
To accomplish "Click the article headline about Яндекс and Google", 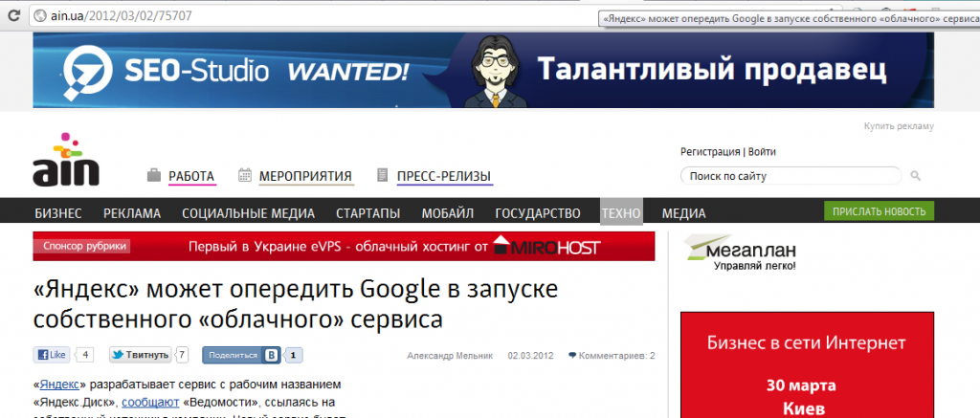I will (295, 304).
